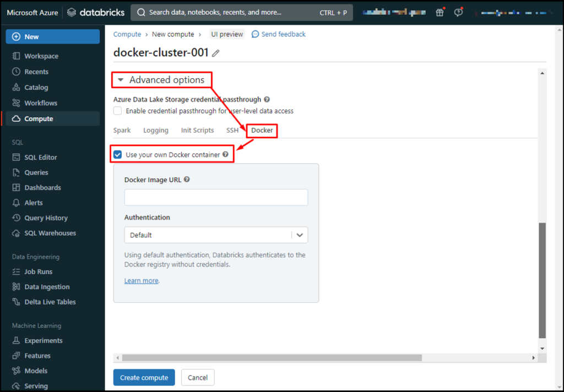Click the Query History icon
564x392 pixels.
click(16, 218)
